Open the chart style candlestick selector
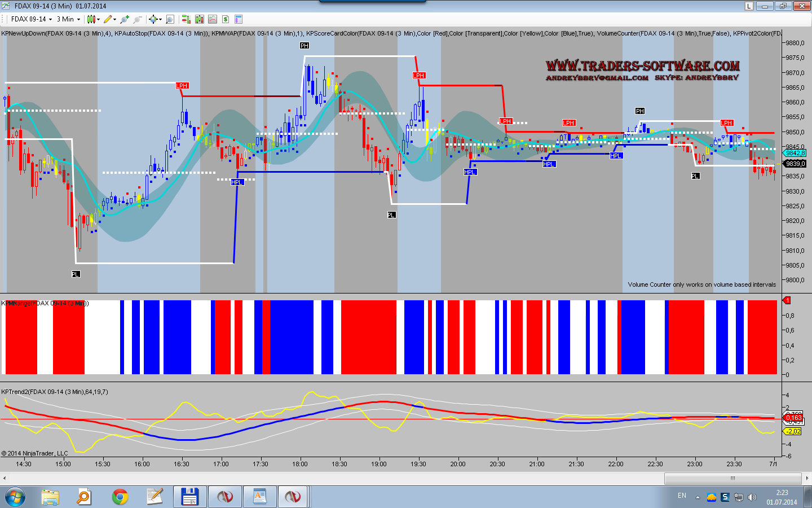Image resolution: width=812 pixels, height=508 pixels. tap(91, 19)
